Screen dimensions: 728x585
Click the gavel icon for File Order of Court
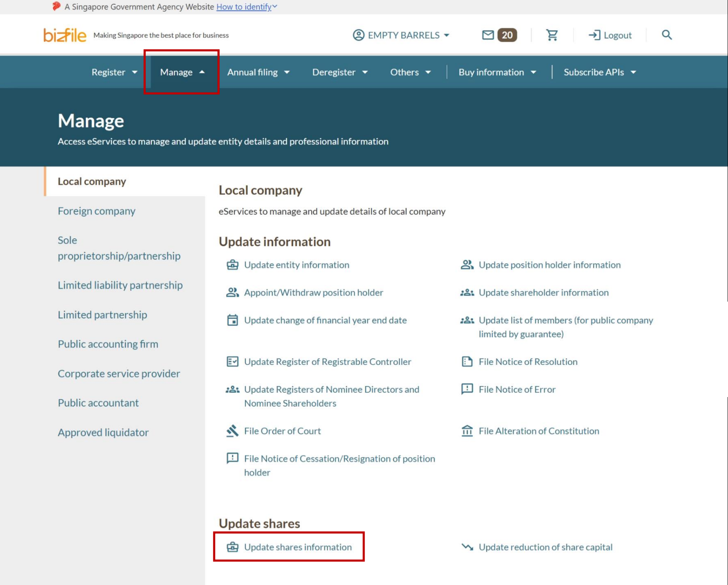(233, 431)
